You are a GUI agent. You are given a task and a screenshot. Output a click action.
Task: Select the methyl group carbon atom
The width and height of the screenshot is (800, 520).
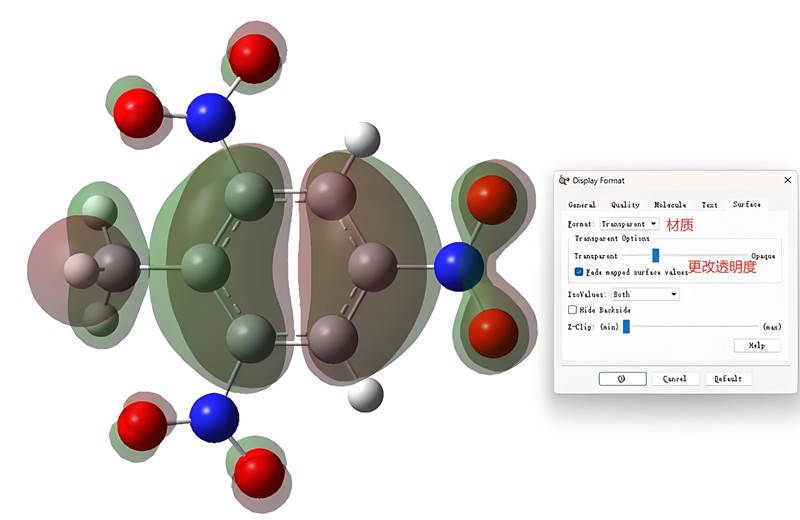(x=115, y=270)
